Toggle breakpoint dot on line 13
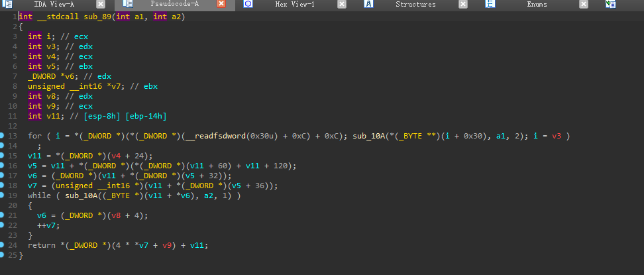 (x=3, y=136)
